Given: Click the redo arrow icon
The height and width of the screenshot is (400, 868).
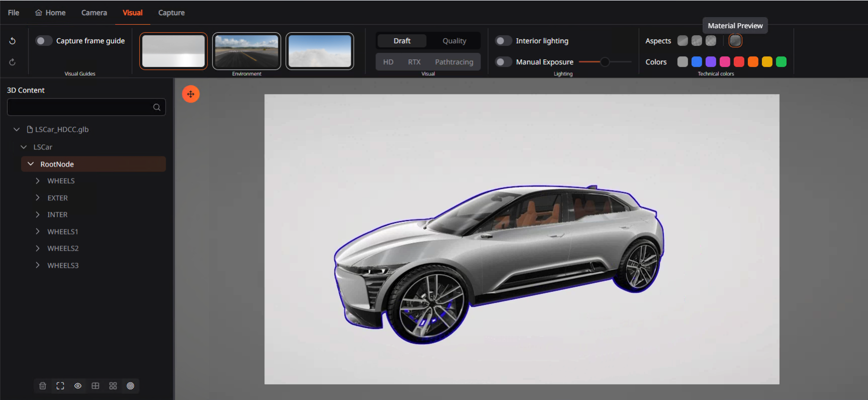Looking at the screenshot, I should tap(13, 62).
